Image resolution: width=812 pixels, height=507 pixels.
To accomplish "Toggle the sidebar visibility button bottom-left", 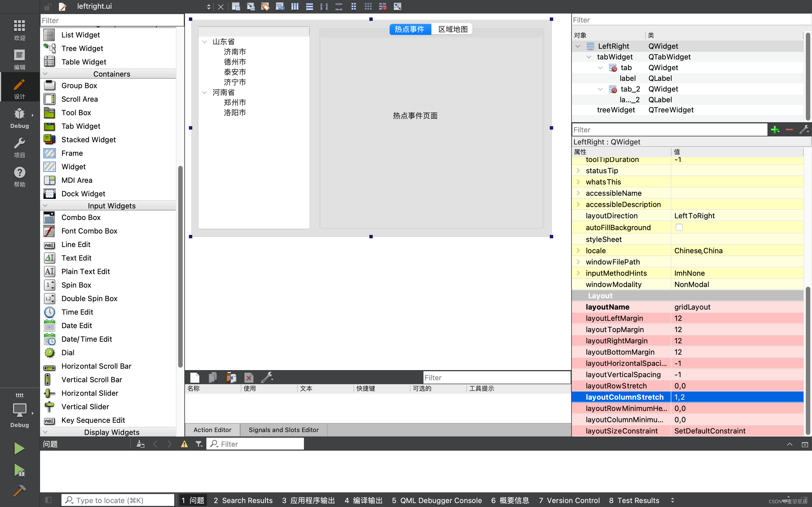I will click(48, 500).
